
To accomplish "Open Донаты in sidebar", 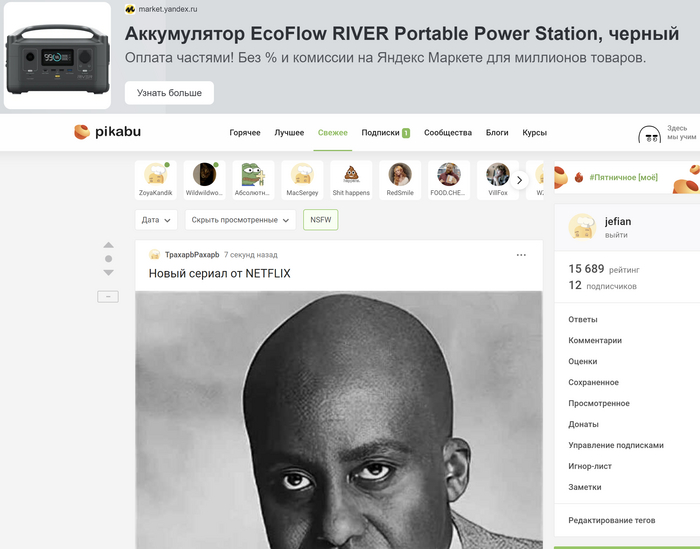I will (x=583, y=424).
